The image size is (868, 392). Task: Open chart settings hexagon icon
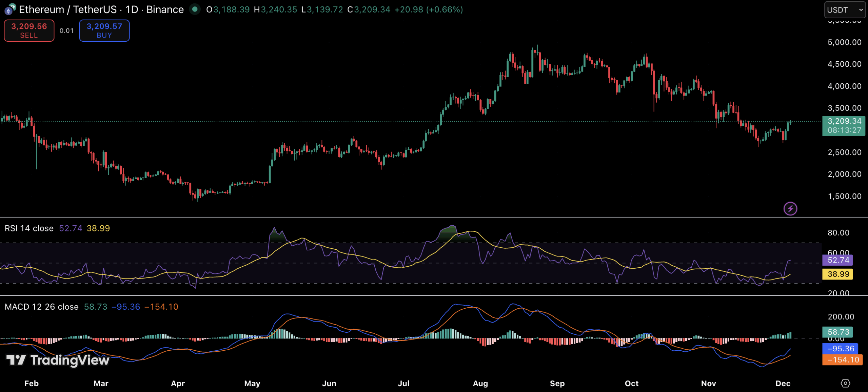(x=845, y=383)
